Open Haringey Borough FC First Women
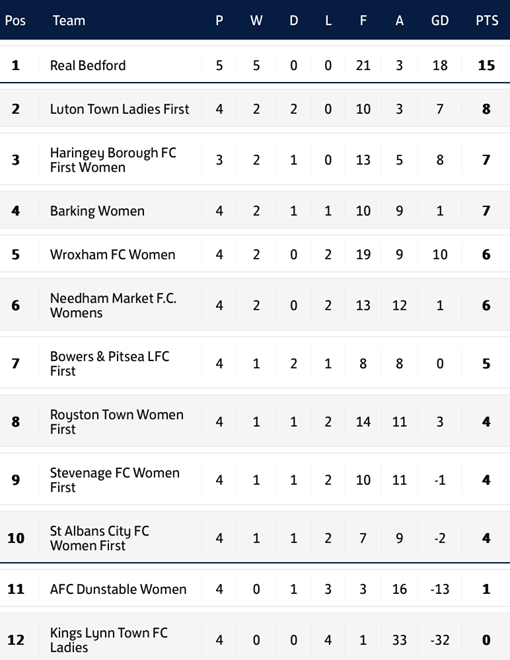The image size is (510, 660). point(113,160)
